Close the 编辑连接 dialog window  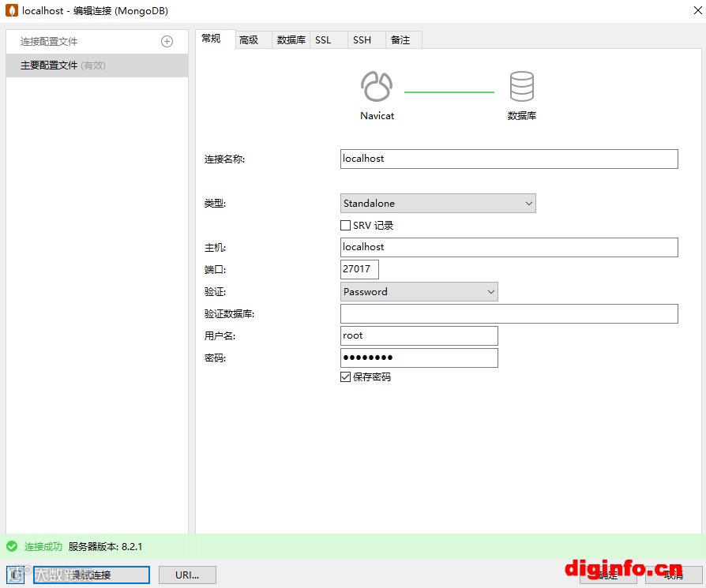point(697,10)
